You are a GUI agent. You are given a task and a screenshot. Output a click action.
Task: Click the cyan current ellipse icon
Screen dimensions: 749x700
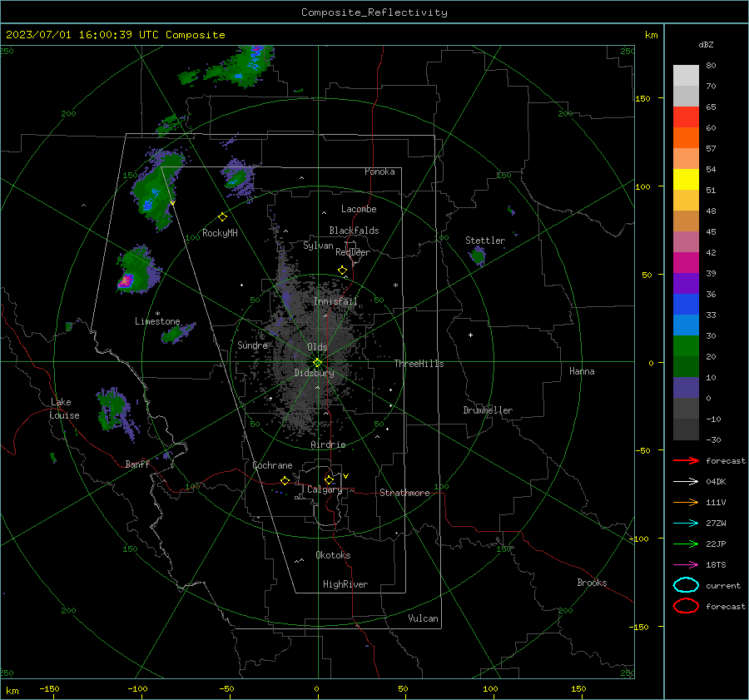[686, 585]
